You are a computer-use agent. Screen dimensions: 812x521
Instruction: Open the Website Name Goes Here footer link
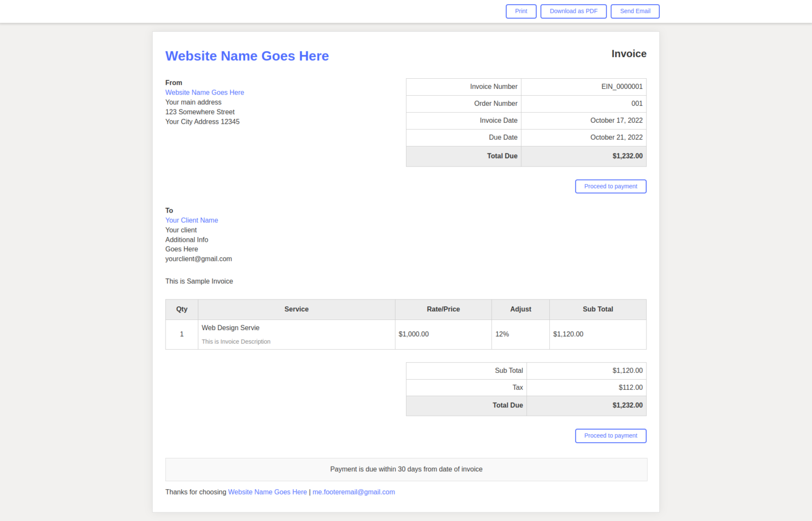[267, 492]
